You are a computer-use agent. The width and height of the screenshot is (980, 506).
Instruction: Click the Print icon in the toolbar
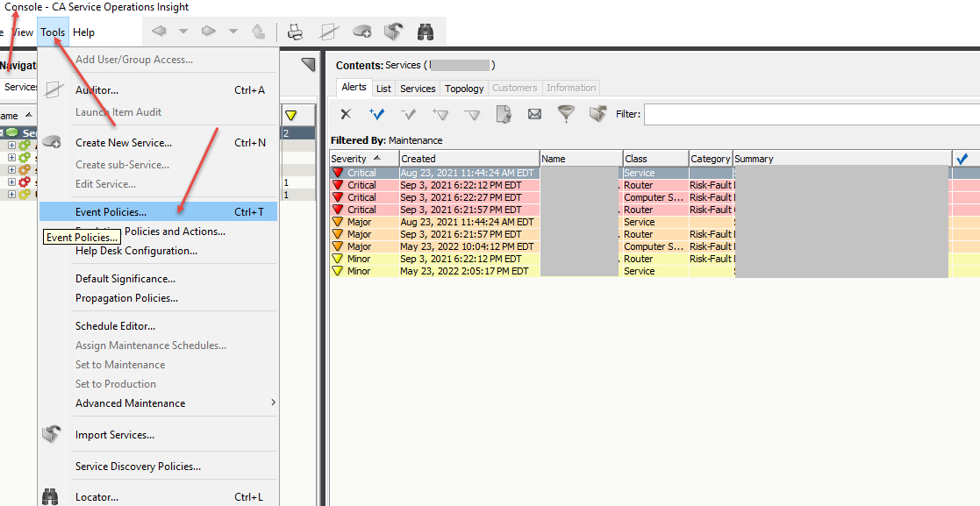point(296,32)
